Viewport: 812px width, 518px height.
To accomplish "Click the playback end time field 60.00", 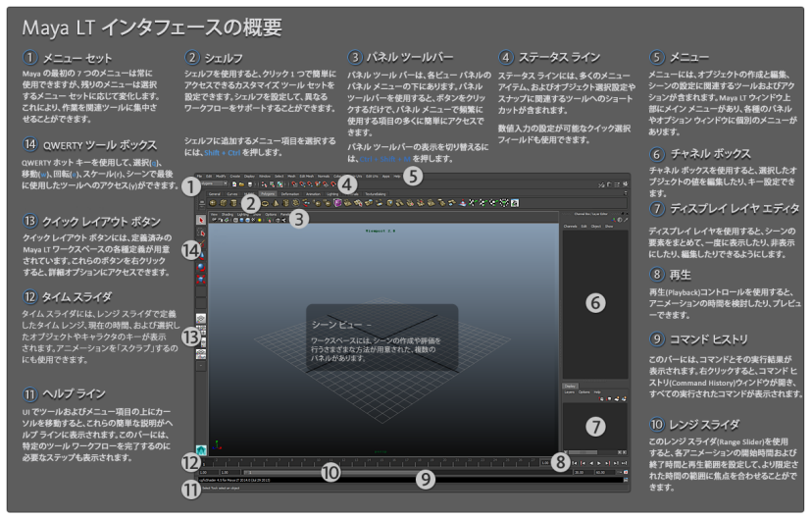I will 605,473.
